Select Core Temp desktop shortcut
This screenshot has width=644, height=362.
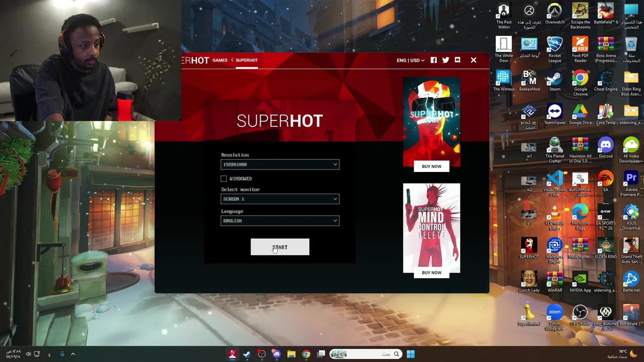[x=606, y=115]
